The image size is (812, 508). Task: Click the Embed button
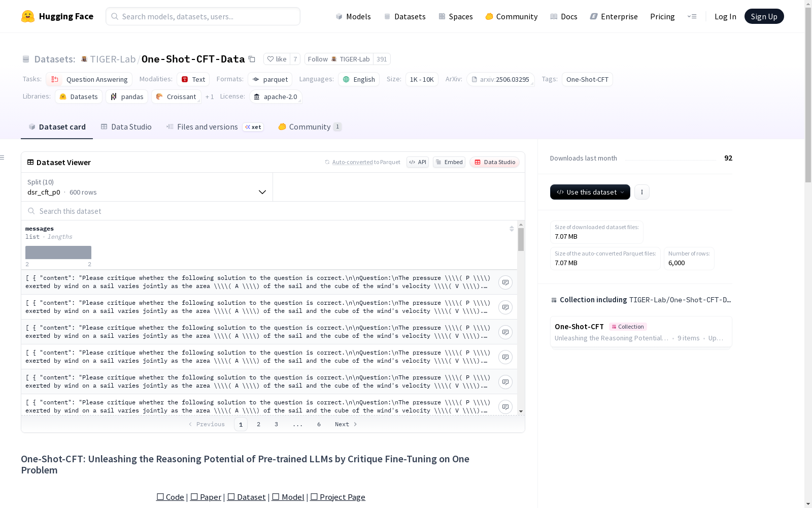(x=449, y=162)
